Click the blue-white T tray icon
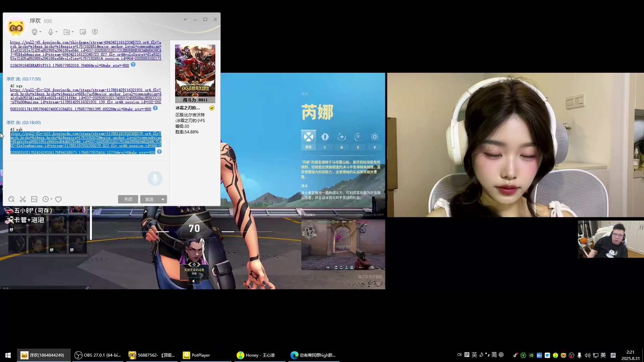The image size is (644, 362). [x=547, y=355]
